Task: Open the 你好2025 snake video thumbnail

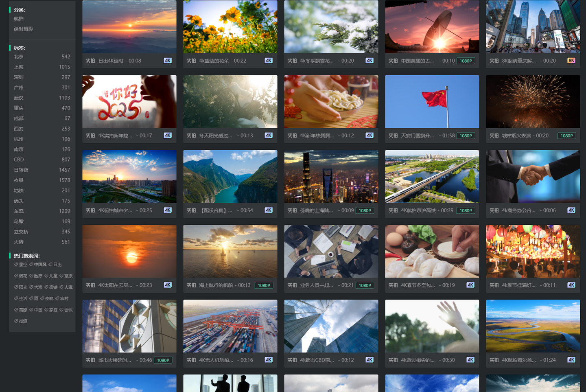Action: [x=129, y=102]
